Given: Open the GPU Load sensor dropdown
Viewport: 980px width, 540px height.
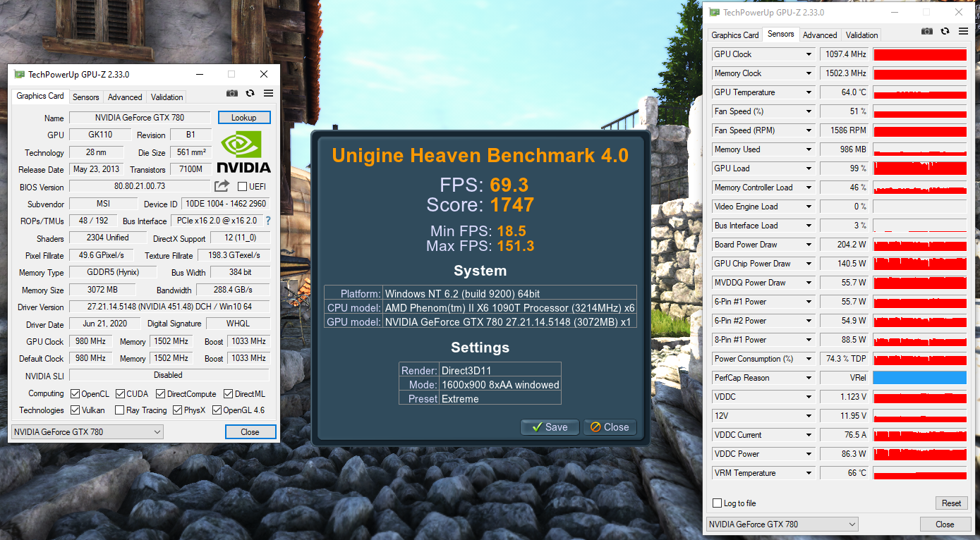Looking at the screenshot, I should pos(809,168).
